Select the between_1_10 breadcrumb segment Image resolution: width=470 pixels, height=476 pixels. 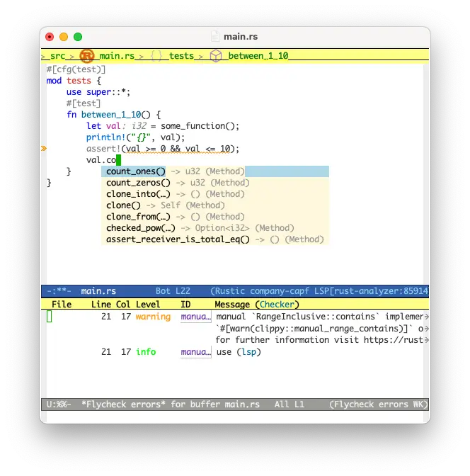(258, 56)
